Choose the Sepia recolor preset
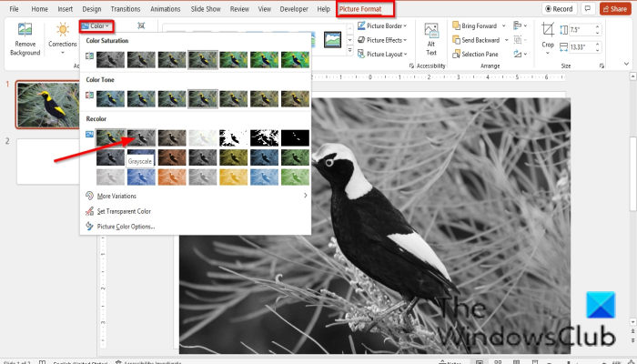The image size is (637, 364). [x=171, y=137]
